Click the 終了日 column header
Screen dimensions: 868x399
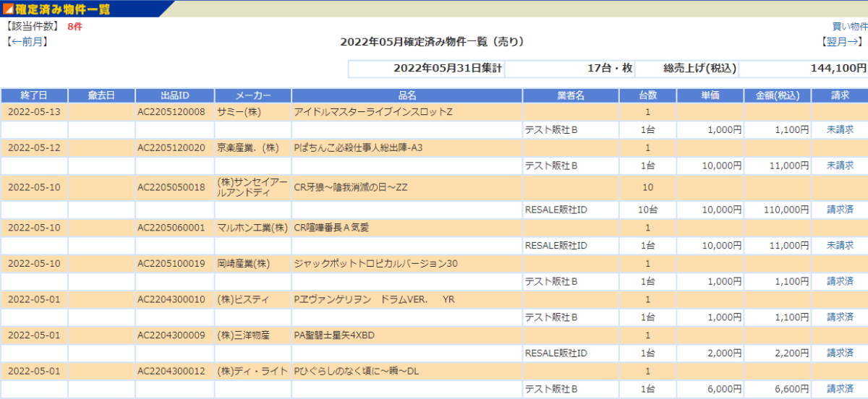[x=34, y=95]
